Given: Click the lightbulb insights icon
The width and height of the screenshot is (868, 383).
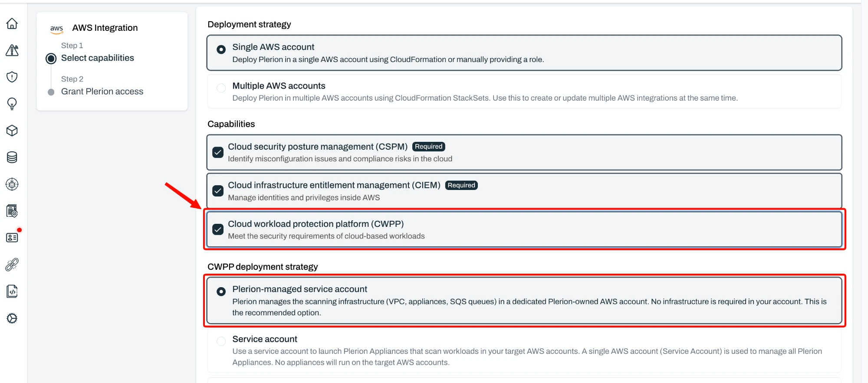Looking at the screenshot, I should point(12,104).
